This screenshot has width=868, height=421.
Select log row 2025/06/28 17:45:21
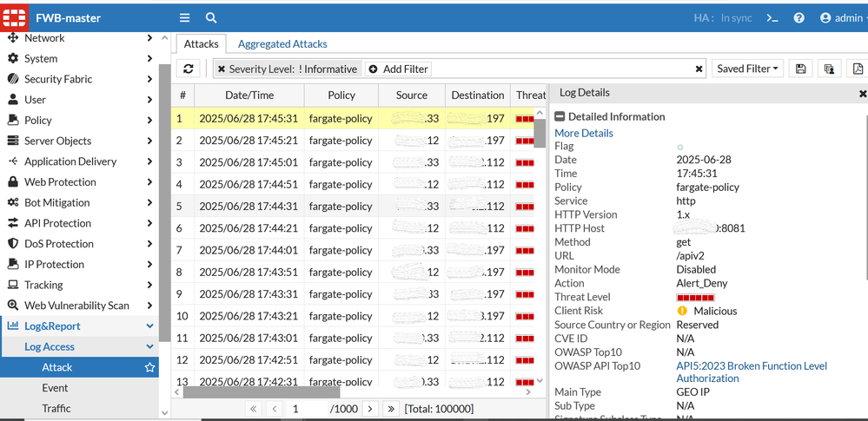click(x=353, y=141)
